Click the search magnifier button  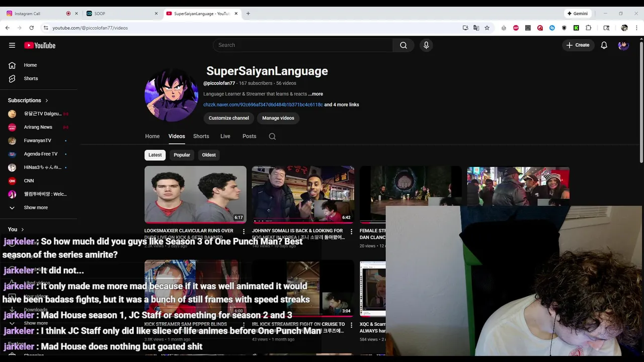pos(404,45)
